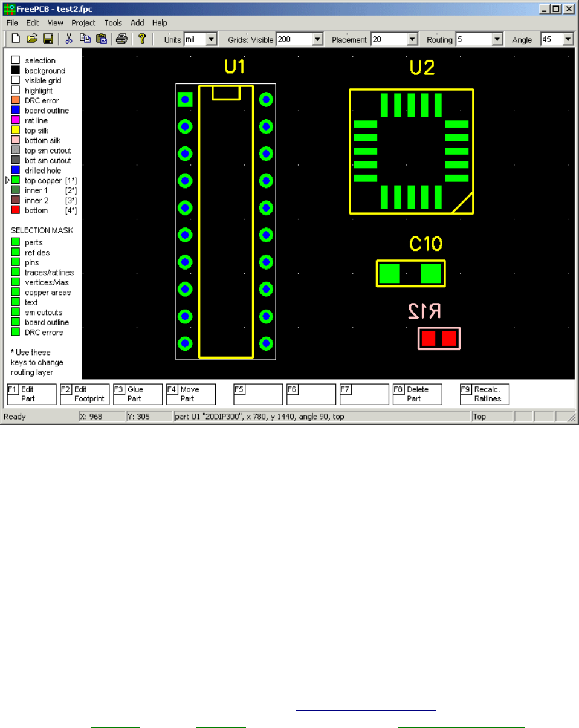Select the C10 capacitor part
The image size is (579, 728).
click(x=410, y=273)
